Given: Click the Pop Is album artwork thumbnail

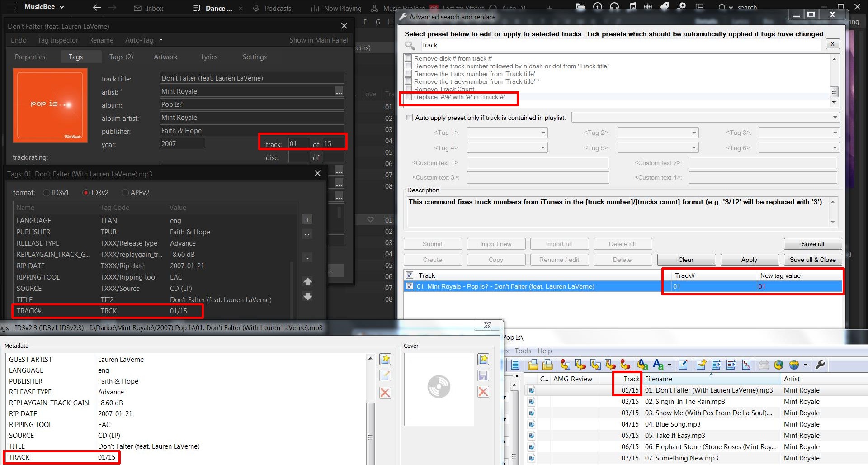Looking at the screenshot, I should pos(50,105).
